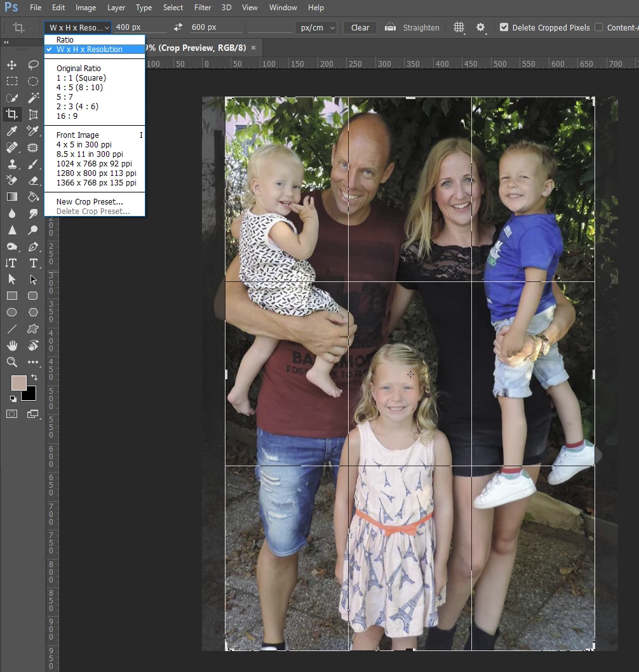Open Change Screen Mode options
The height and width of the screenshot is (672, 639).
(x=33, y=414)
